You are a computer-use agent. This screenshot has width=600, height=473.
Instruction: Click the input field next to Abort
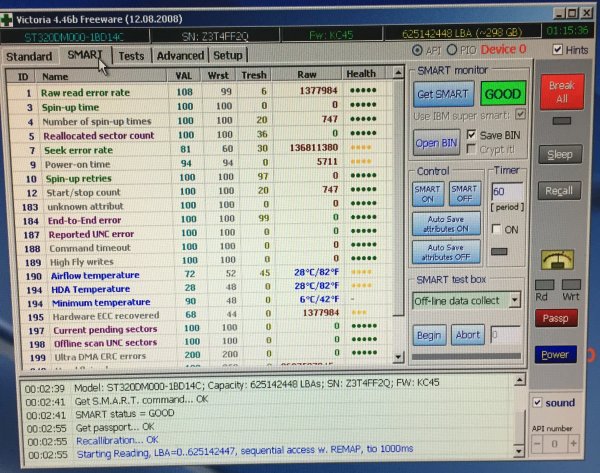pos(505,335)
